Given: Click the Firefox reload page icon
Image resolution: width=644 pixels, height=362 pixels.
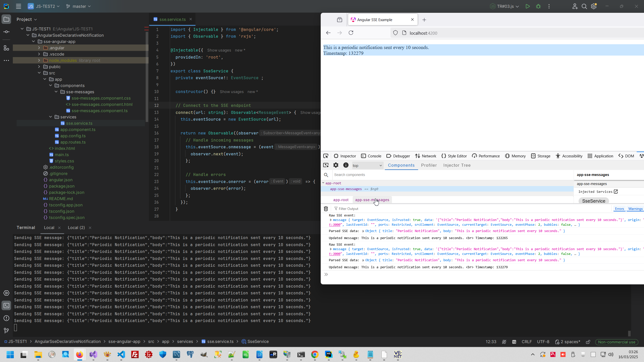Looking at the screenshot, I should point(351,33).
